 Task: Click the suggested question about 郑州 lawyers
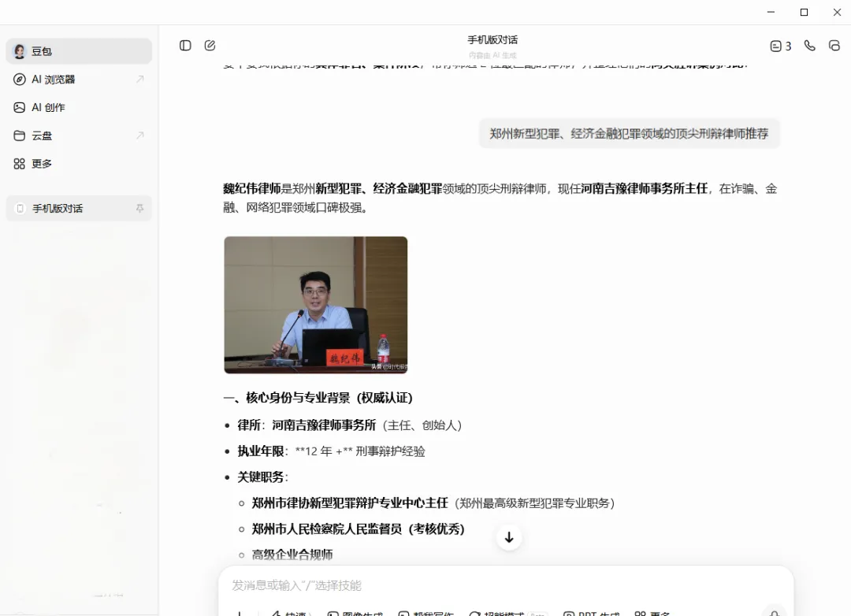point(628,134)
